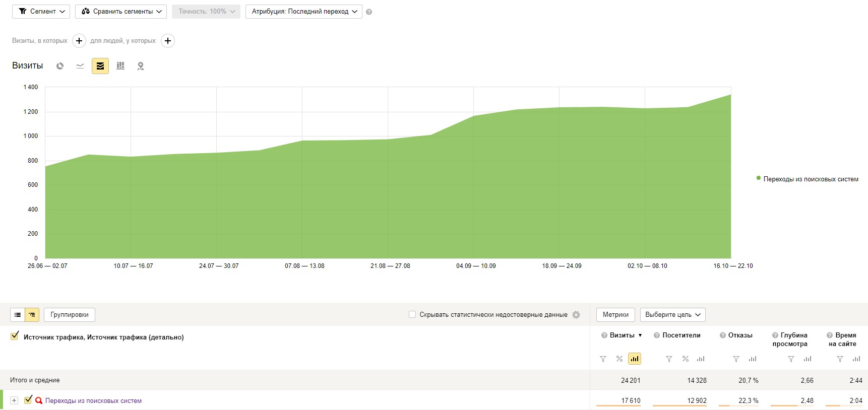Show percentages for the Посетители column

pos(685,359)
